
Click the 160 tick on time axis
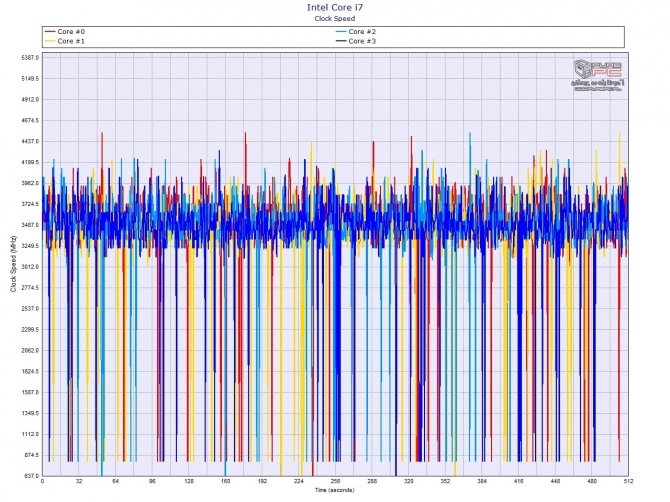(x=226, y=481)
